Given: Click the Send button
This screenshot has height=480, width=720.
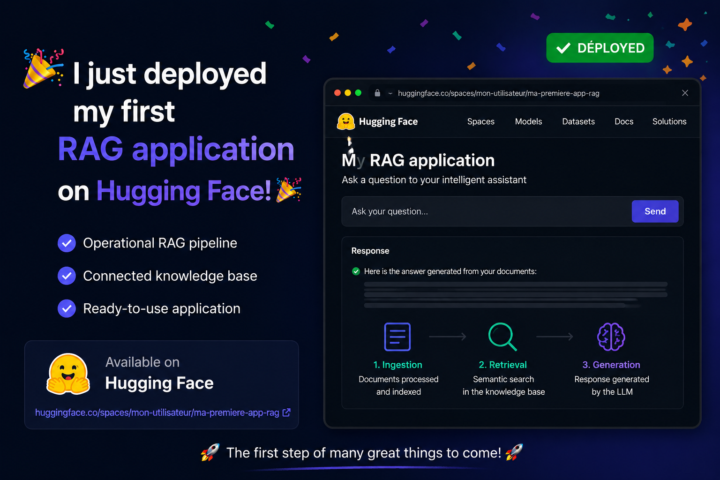Looking at the screenshot, I should (655, 211).
